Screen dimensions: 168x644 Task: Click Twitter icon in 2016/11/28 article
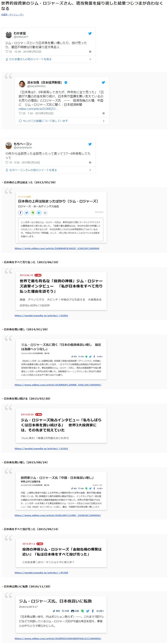[88, 611]
